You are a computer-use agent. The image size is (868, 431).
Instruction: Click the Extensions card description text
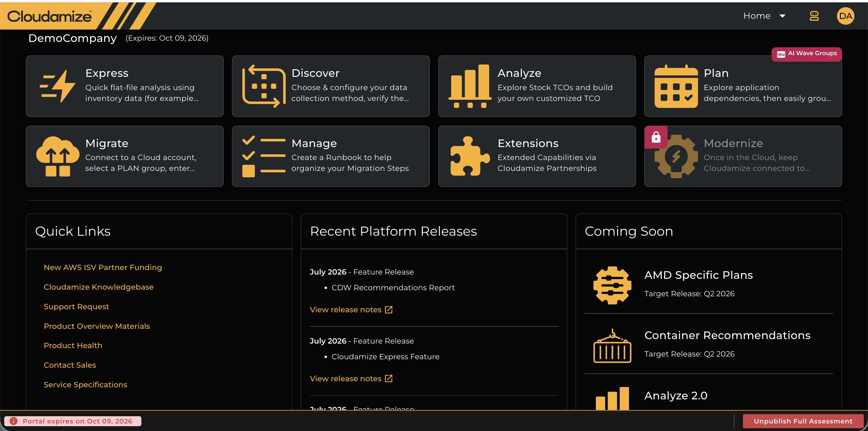point(547,163)
